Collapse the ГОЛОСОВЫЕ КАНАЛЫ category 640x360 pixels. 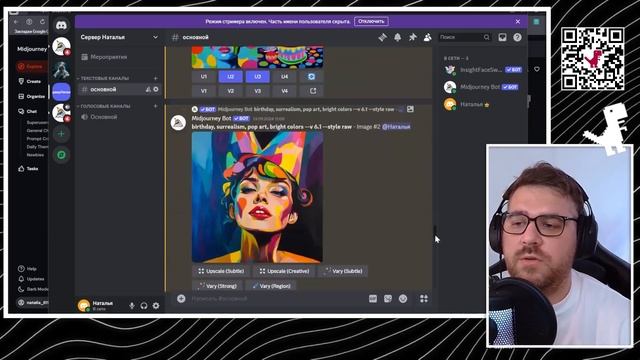tap(104, 106)
